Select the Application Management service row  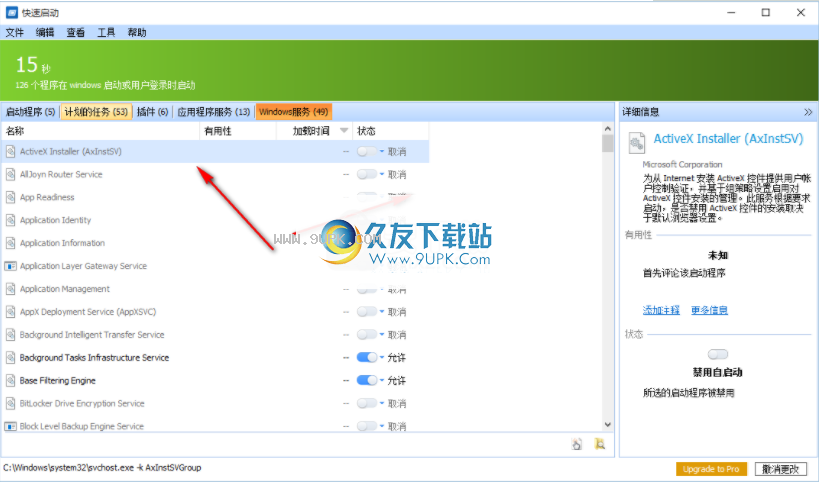coord(215,289)
